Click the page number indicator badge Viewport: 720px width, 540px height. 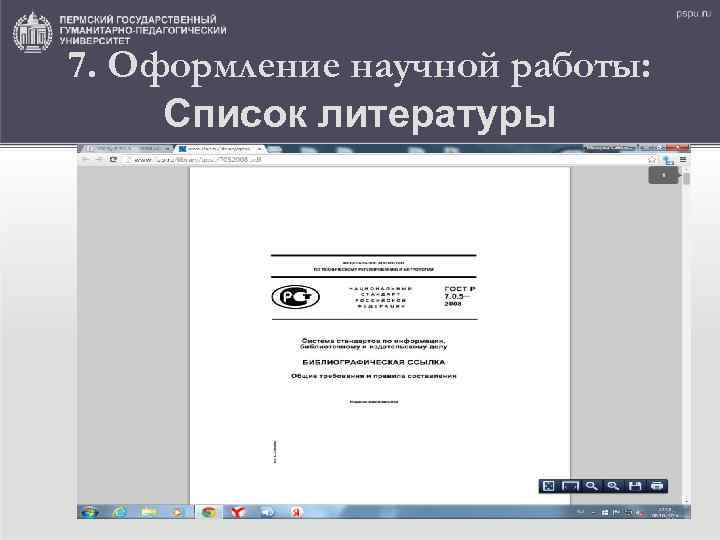[663, 175]
